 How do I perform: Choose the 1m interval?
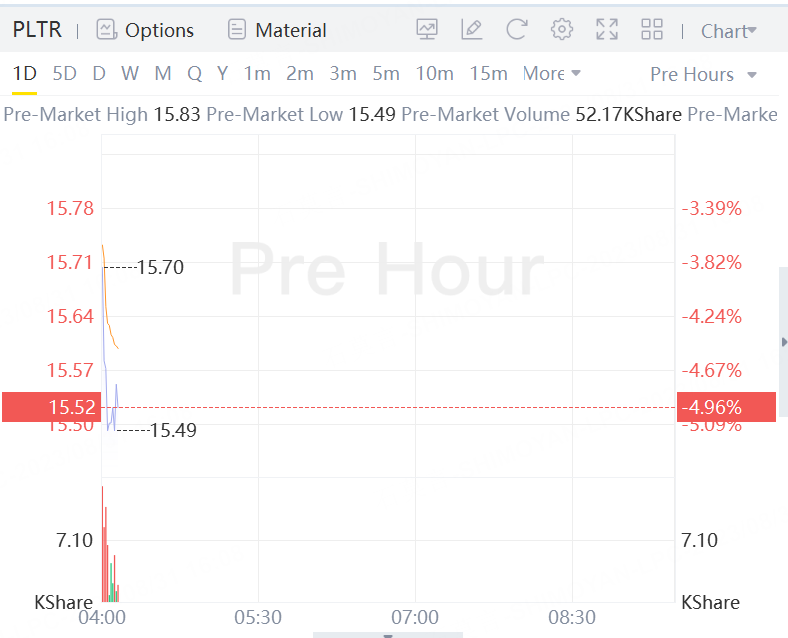pyautogui.click(x=257, y=73)
